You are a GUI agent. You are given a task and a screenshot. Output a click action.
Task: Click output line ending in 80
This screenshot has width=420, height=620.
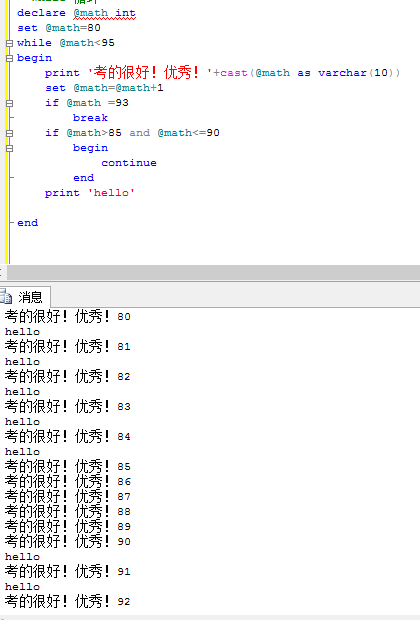click(x=68, y=316)
